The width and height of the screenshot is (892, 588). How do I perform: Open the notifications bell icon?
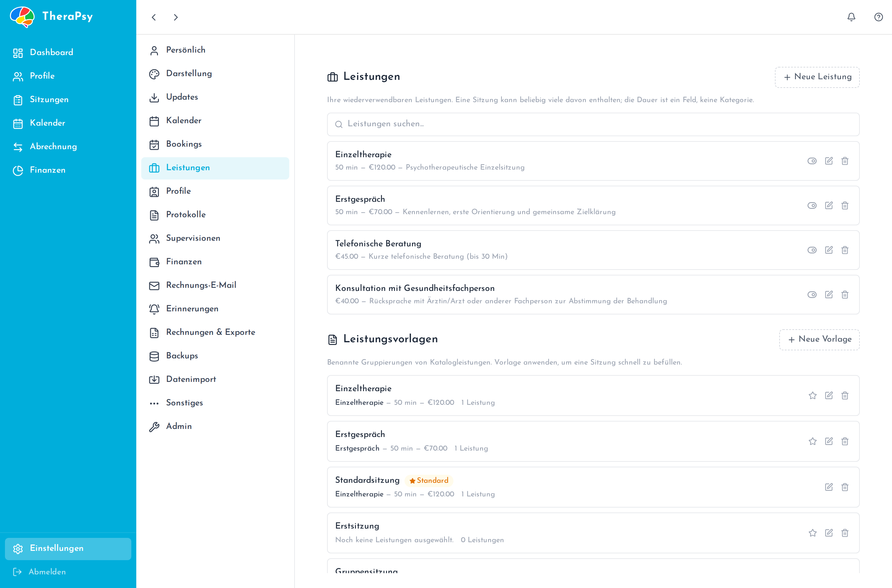(851, 17)
